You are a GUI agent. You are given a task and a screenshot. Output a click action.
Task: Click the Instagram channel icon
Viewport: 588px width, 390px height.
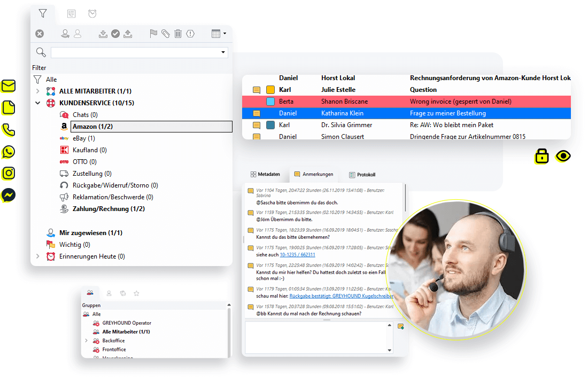(x=9, y=173)
